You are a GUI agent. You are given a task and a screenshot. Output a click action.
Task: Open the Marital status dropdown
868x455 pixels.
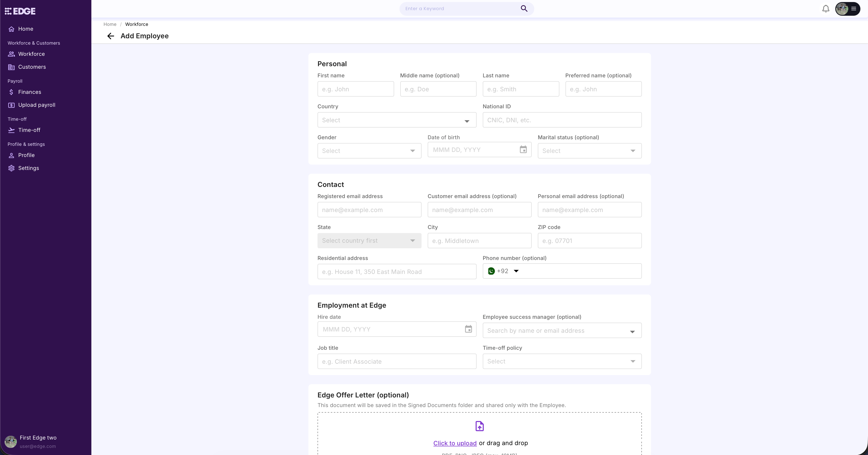tap(589, 151)
